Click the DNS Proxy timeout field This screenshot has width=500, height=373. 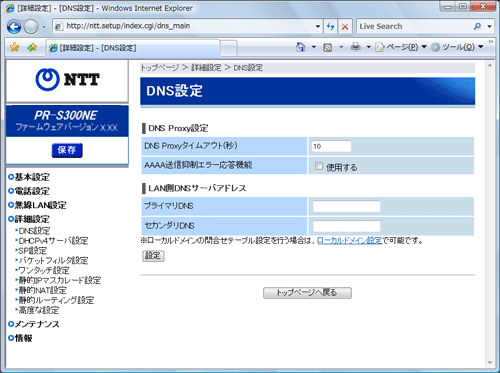pos(332,146)
